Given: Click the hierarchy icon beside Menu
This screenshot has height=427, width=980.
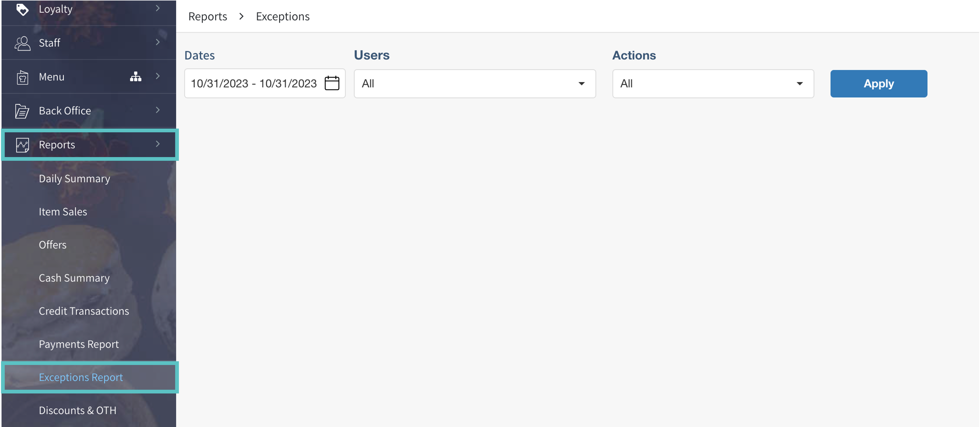Looking at the screenshot, I should click(136, 77).
